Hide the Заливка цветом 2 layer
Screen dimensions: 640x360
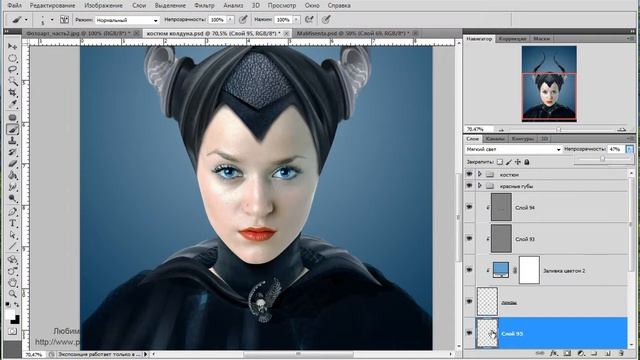click(x=469, y=270)
